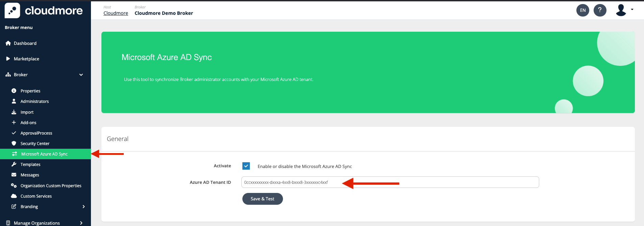Click the Security Center shield icon

click(x=14, y=143)
